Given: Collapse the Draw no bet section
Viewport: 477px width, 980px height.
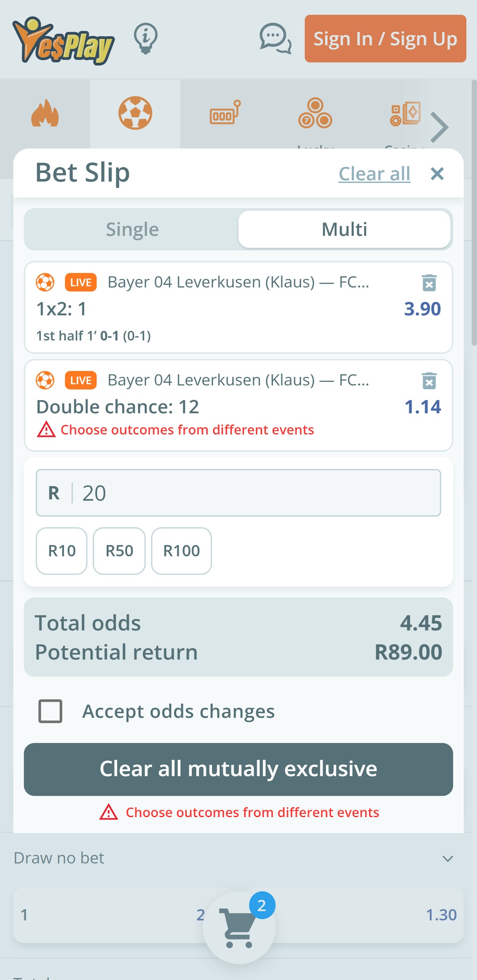Looking at the screenshot, I should (447, 858).
